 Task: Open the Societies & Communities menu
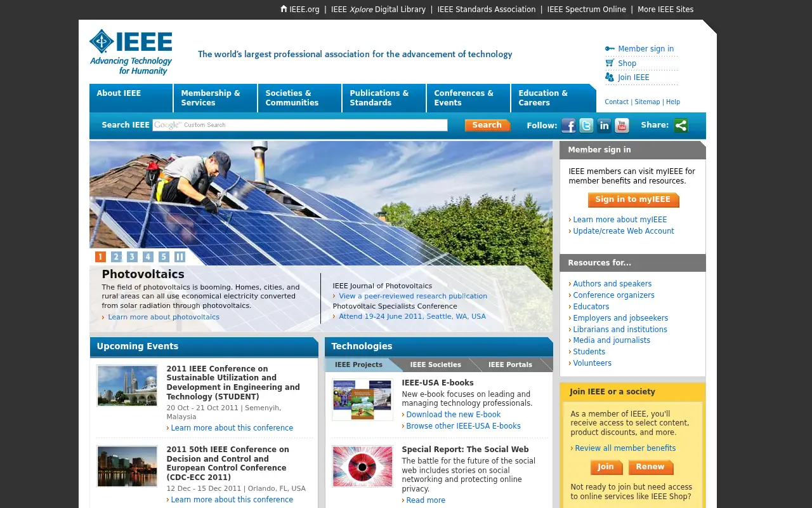[x=299, y=98]
